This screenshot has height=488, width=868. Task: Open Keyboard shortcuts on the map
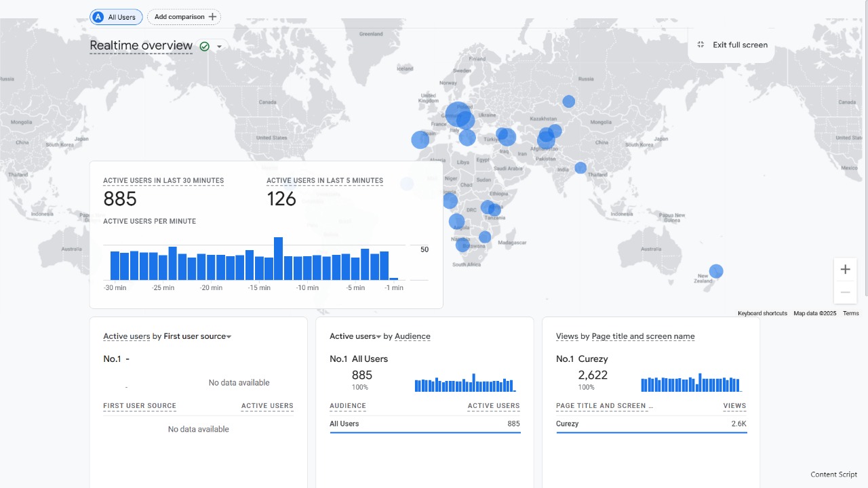pyautogui.click(x=762, y=313)
